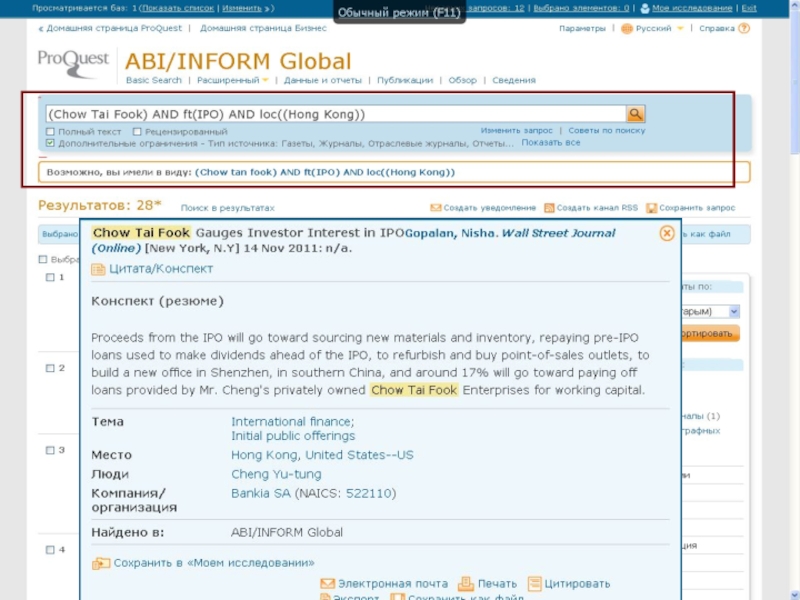Click the Моё исследование user icon

[x=645, y=8]
